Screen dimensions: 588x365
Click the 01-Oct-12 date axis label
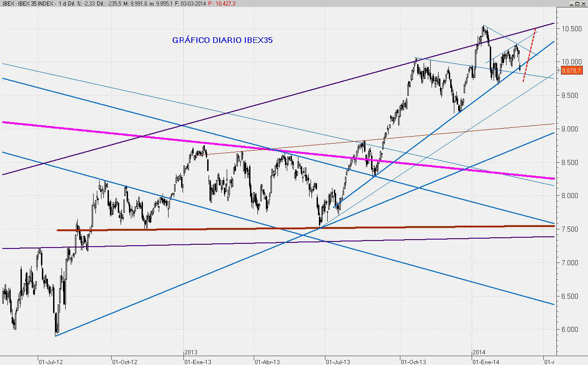tap(125, 361)
